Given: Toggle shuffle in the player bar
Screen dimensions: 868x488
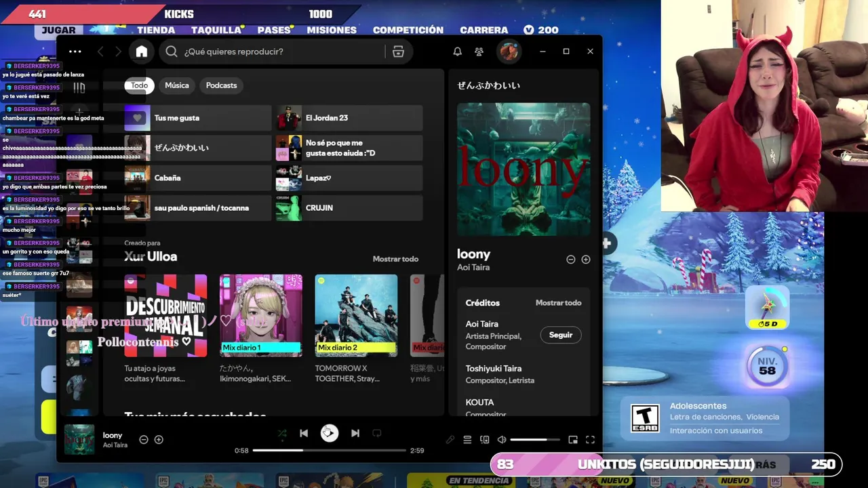Looking at the screenshot, I should [282, 433].
